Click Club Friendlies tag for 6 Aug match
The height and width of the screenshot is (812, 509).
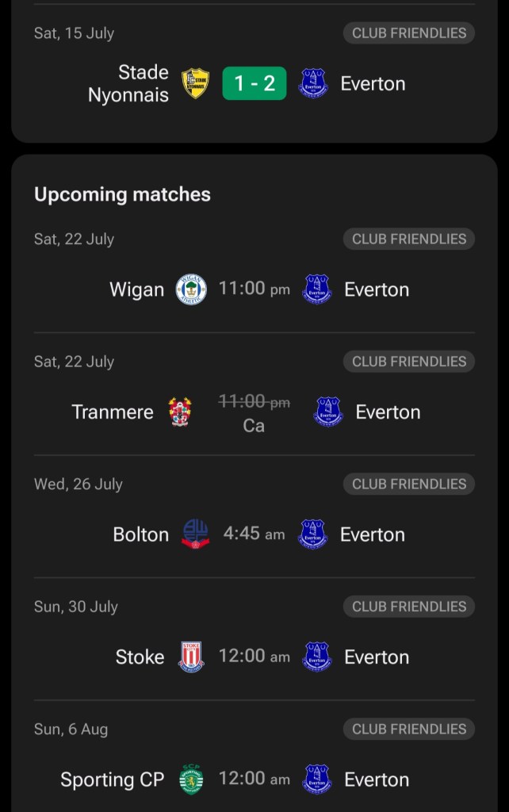tap(409, 729)
